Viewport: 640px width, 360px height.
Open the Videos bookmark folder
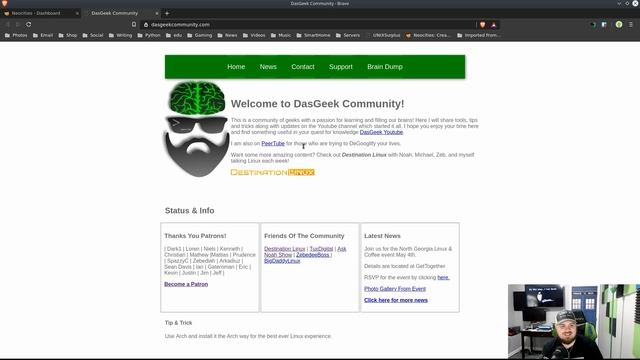[254, 36]
